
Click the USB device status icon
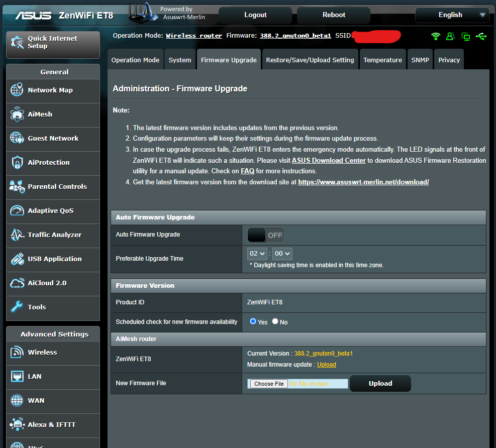click(481, 36)
